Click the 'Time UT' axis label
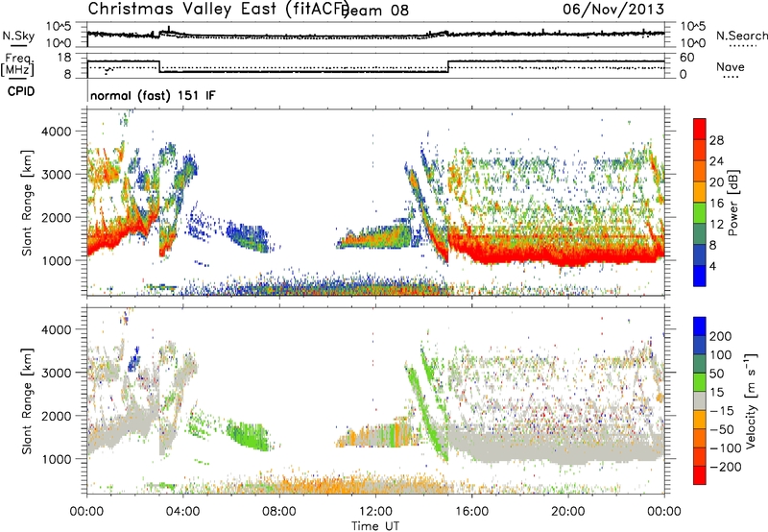 click(x=375, y=526)
